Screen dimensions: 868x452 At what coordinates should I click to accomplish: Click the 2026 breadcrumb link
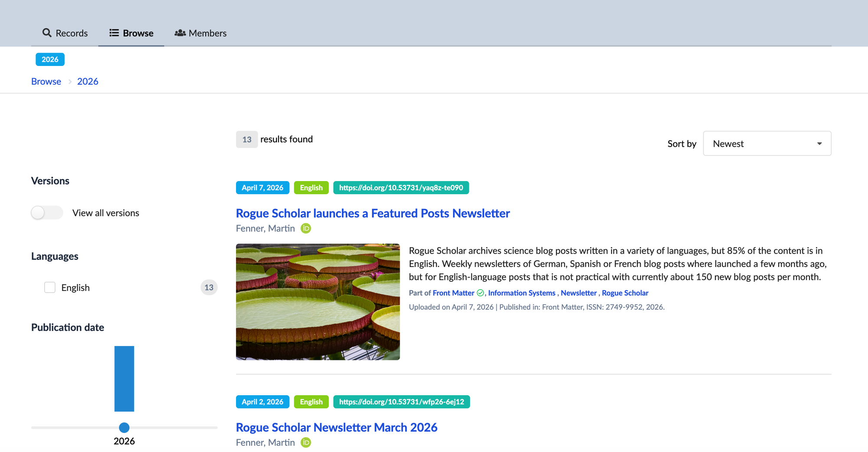(x=88, y=82)
